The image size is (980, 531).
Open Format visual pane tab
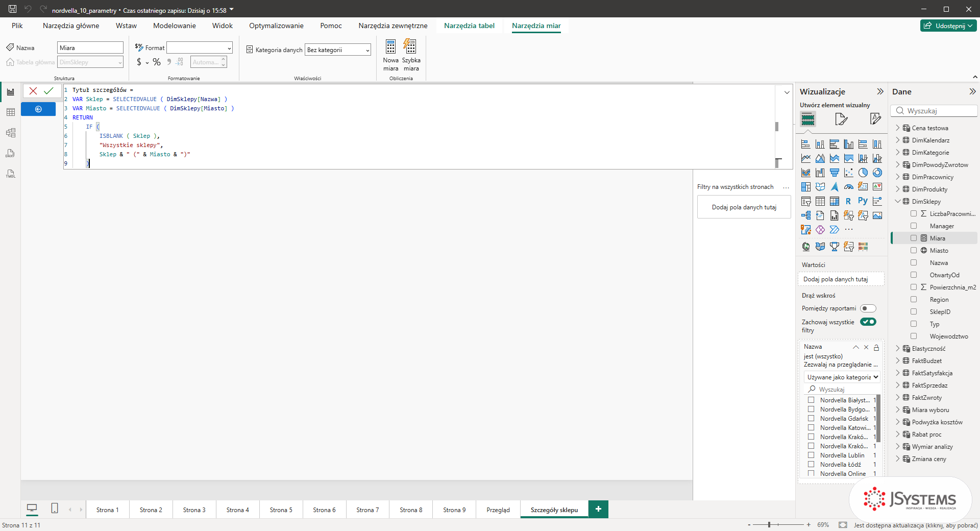click(x=841, y=119)
